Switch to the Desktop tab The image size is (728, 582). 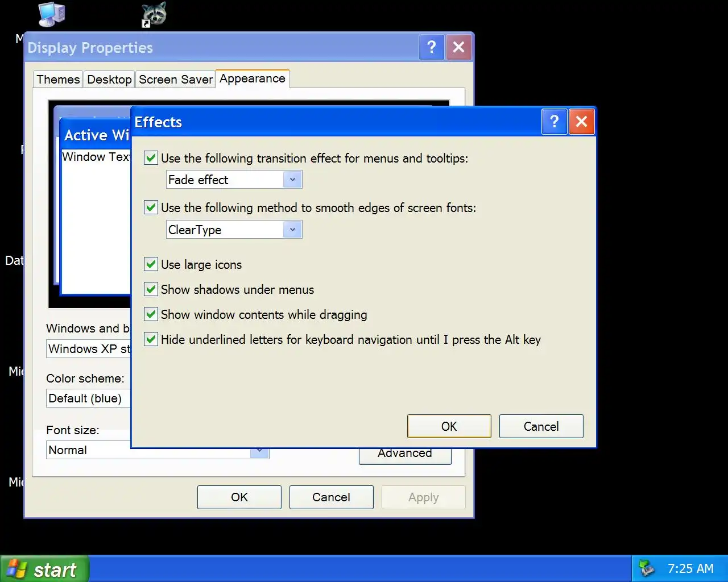[110, 80]
